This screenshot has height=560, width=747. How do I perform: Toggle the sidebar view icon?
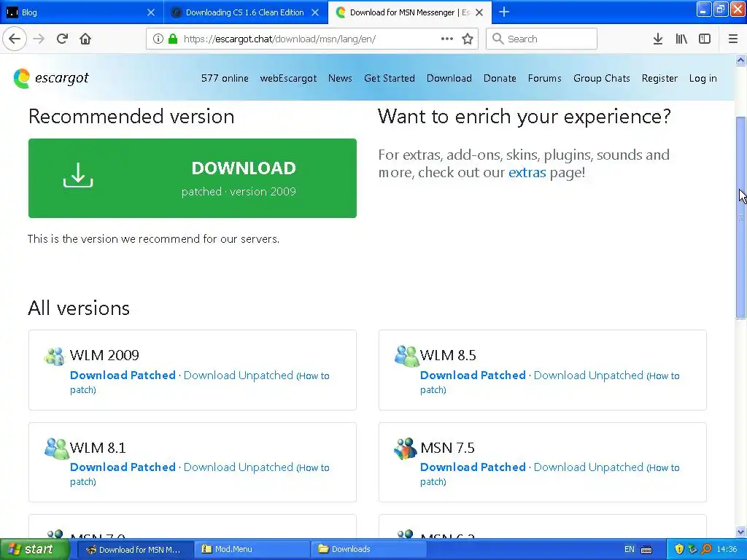(705, 39)
